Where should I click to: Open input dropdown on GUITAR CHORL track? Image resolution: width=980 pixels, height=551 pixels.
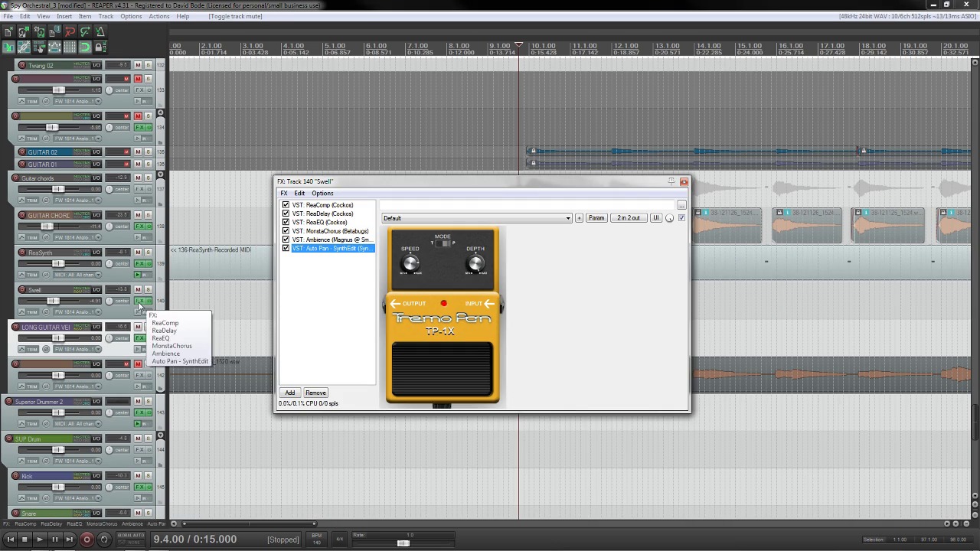(77, 237)
